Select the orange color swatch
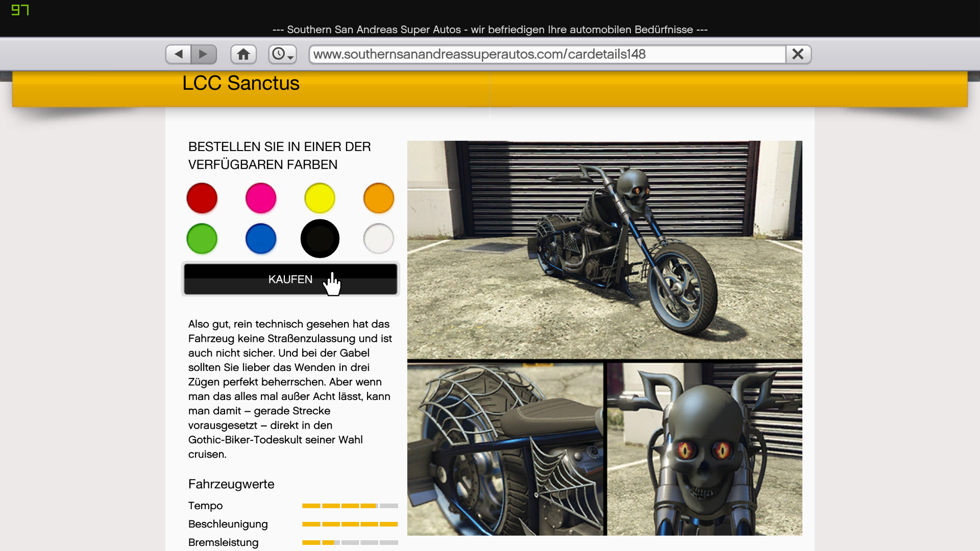Viewport: 980px width, 551px height. click(x=379, y=198)
